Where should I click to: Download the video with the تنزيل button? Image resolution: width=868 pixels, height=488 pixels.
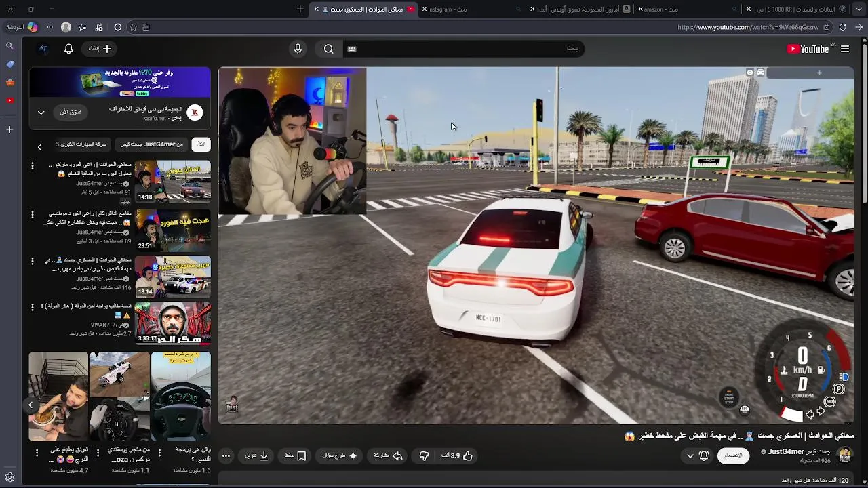pos(256,456)
